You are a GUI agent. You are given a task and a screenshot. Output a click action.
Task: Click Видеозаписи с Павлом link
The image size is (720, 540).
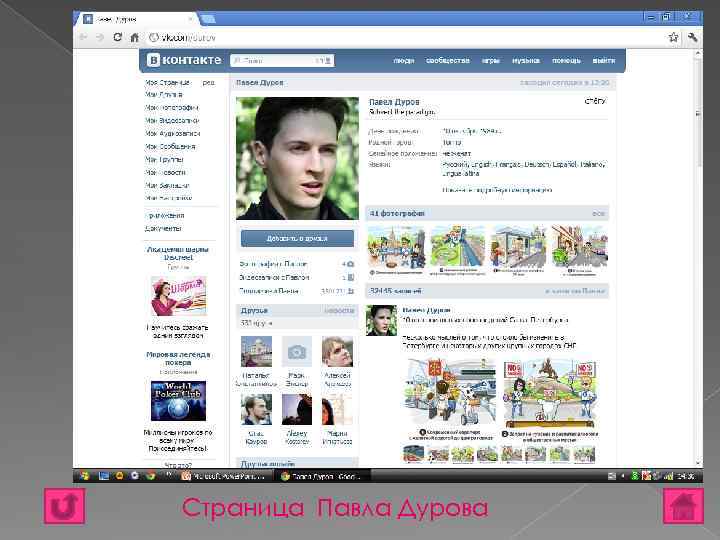pos(274,277)
